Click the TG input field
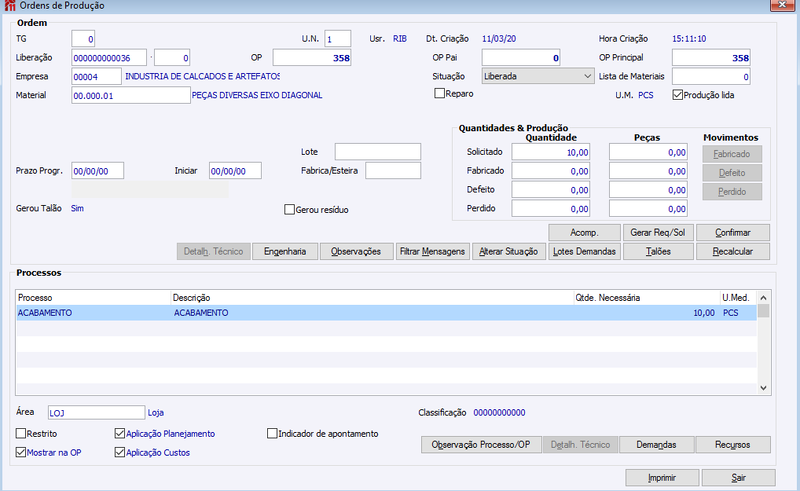This screenshot has height=491, width=800. [83, 39]
